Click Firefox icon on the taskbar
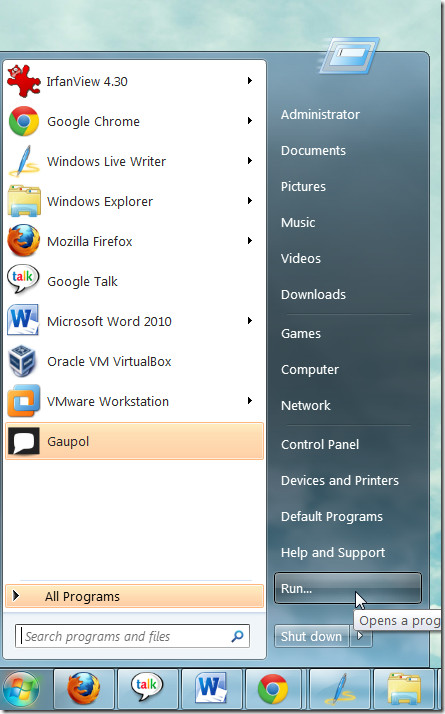 (84, 687)
